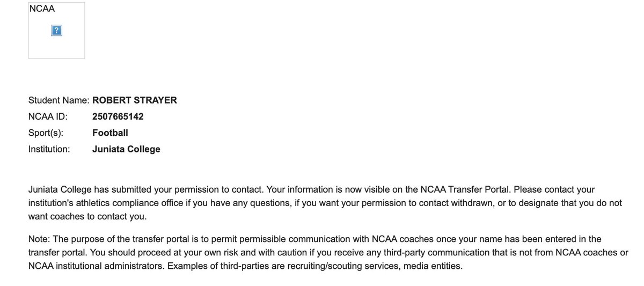Click the Student Name field label
Screen dimensions: 644x286
(59, 100)
